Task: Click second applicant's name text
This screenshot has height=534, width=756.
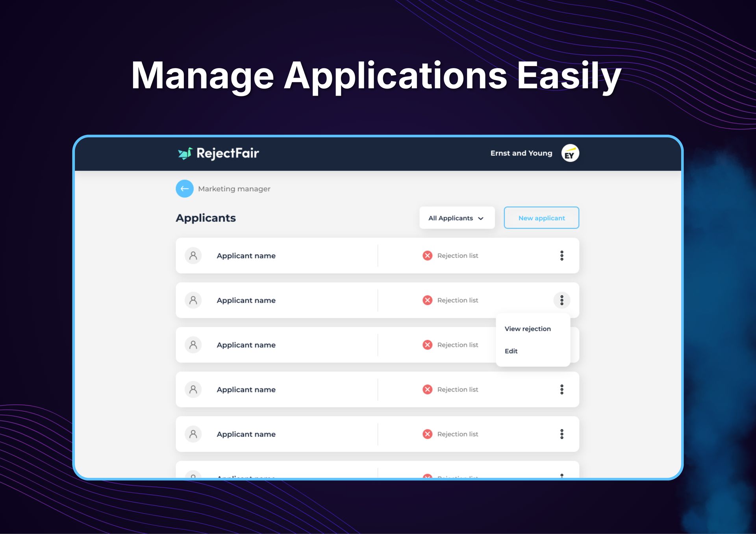Action: click(x=246, y=300)
